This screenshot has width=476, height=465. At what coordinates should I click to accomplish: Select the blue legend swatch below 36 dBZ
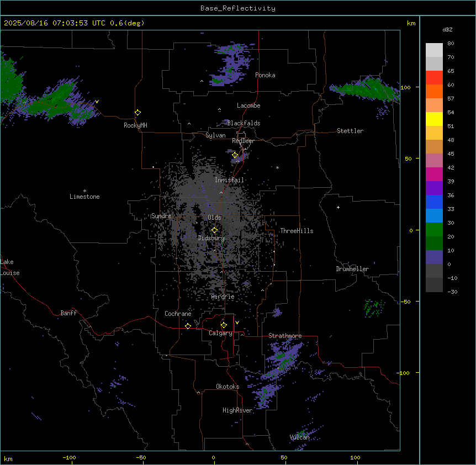[434, 202]
